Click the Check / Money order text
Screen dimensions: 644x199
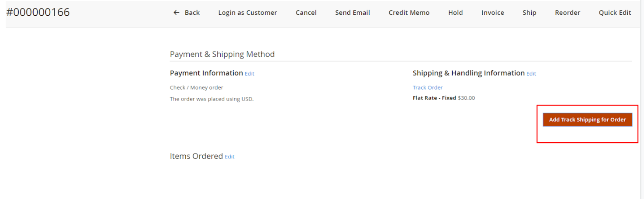pos(196,88)
